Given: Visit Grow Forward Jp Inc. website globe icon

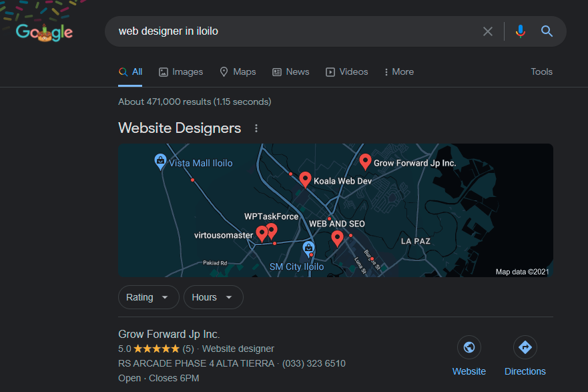Looking at the screenshot, I should click(x=469, y=347).
